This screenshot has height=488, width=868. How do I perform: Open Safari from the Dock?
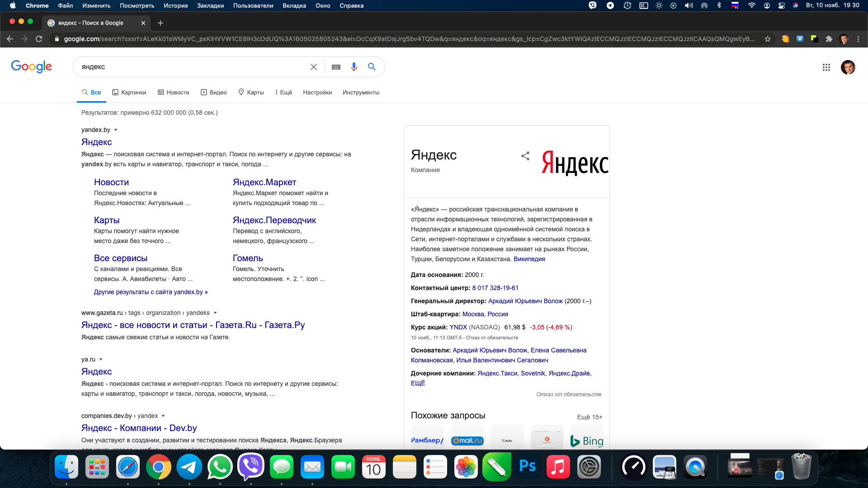(x=128, y=467)
